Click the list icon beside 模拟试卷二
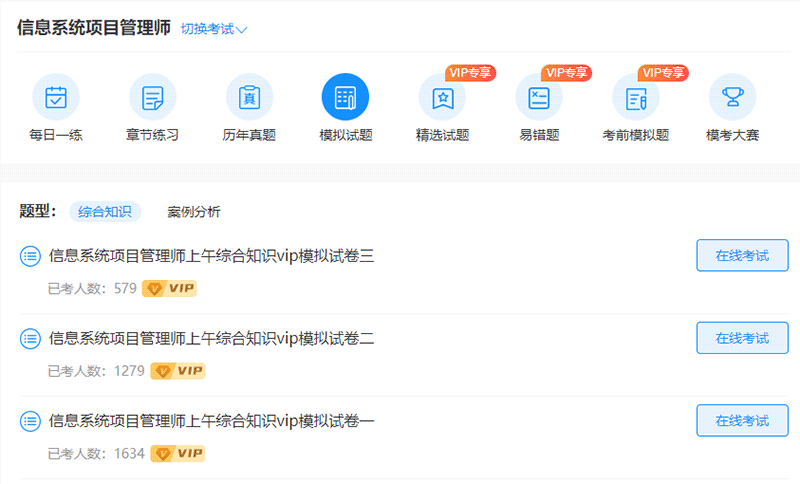The height and width of the screenshot is (484, 800). pyautogui.click(x=30, y=338)
